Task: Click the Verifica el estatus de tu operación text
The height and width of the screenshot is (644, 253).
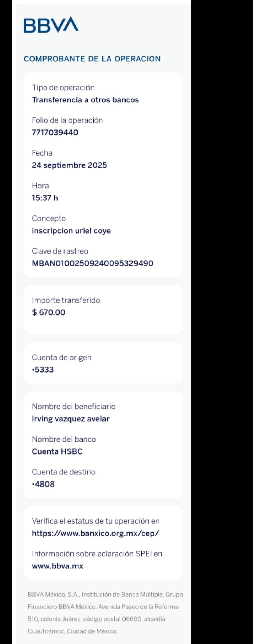Action: click(x=95, y=521)
